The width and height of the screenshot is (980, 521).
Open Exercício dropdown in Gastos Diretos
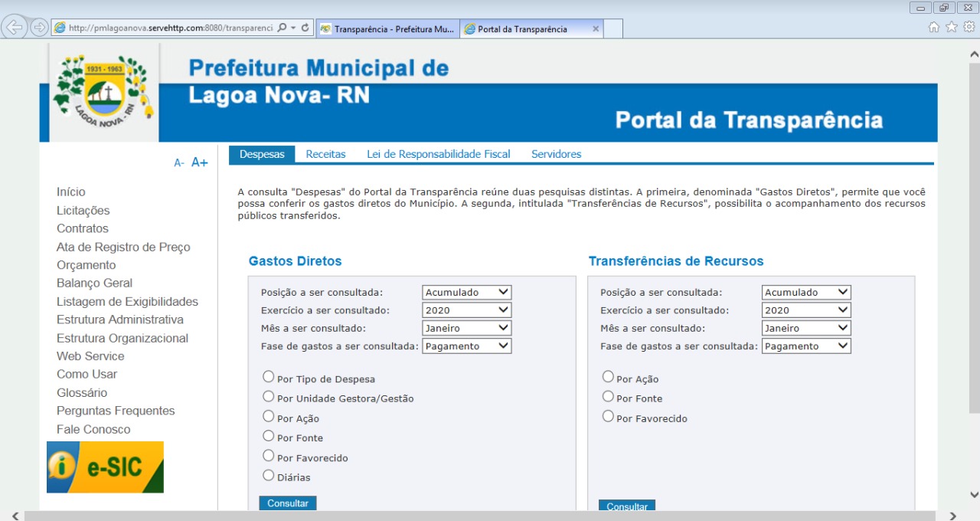tap(467, 310)
